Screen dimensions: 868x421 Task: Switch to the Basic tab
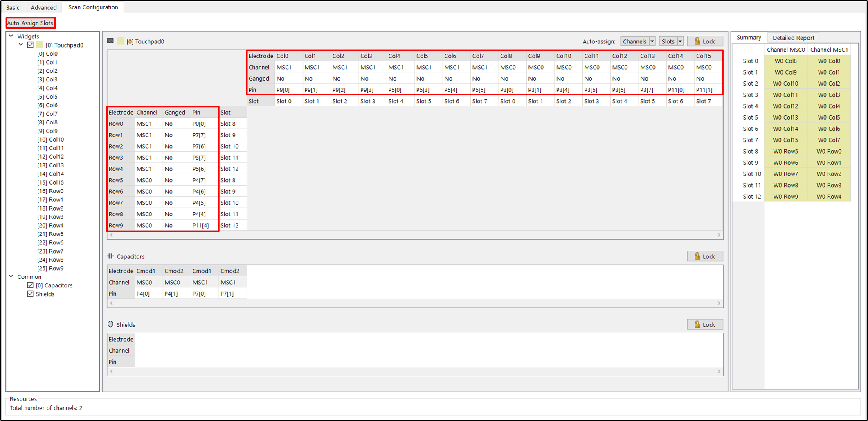click(13, 7)
